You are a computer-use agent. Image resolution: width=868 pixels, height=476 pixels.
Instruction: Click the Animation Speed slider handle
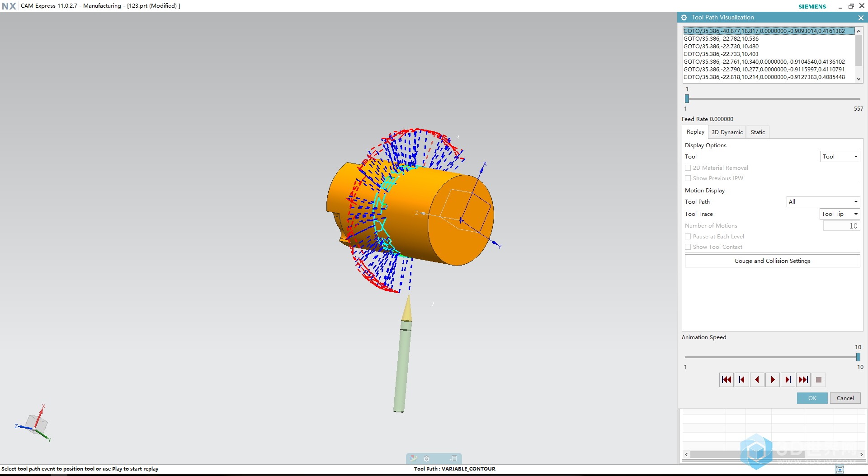tap(858, 357)
